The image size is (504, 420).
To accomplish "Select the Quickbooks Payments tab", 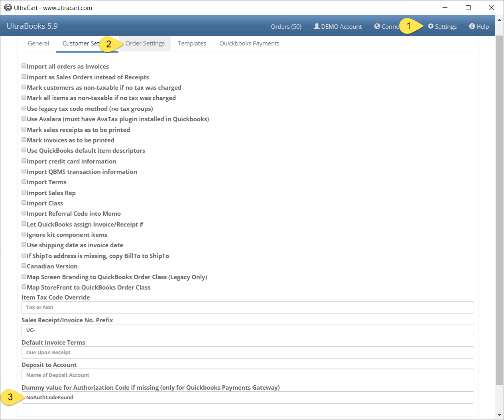I will [249, 43].
